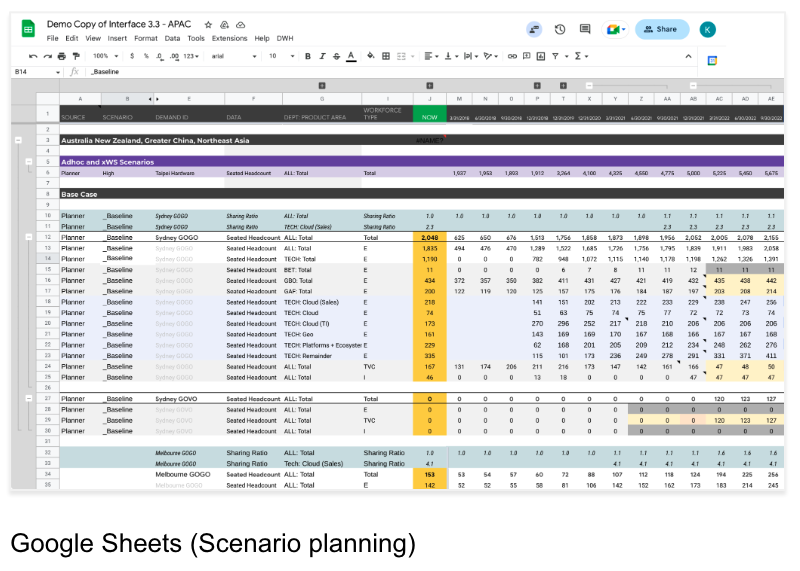
Task: Open the Google Sheets home icon
Action: 28,29
